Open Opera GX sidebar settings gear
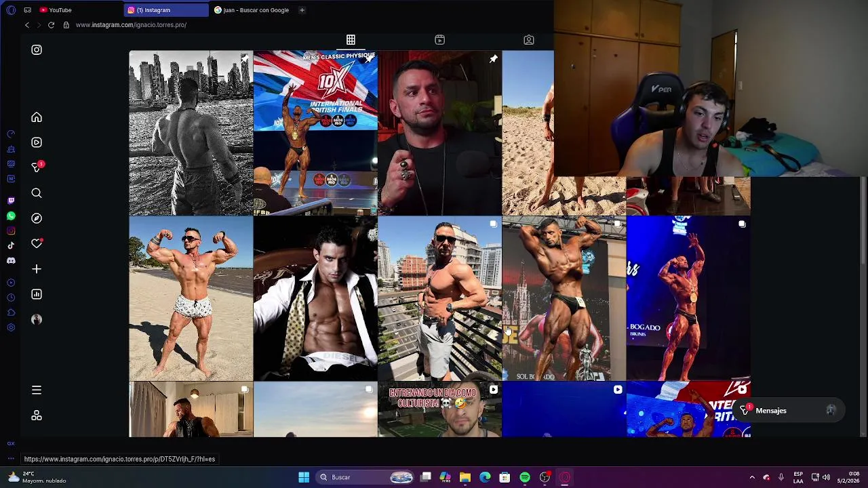 pyautogui.click(x=11, y=327)
